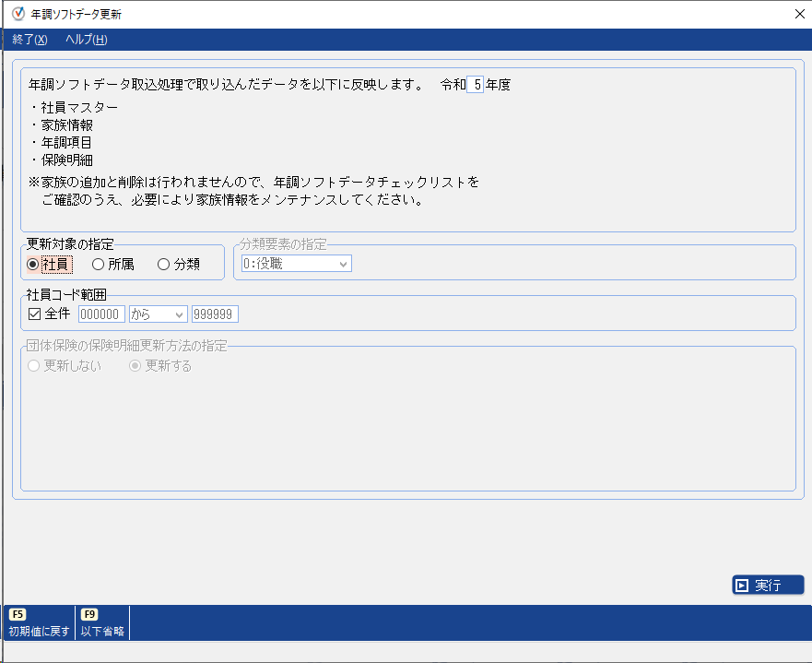Screen dimensions: 812x663
Task: Select the 更新しない radio option
Action: click(35, 366)
